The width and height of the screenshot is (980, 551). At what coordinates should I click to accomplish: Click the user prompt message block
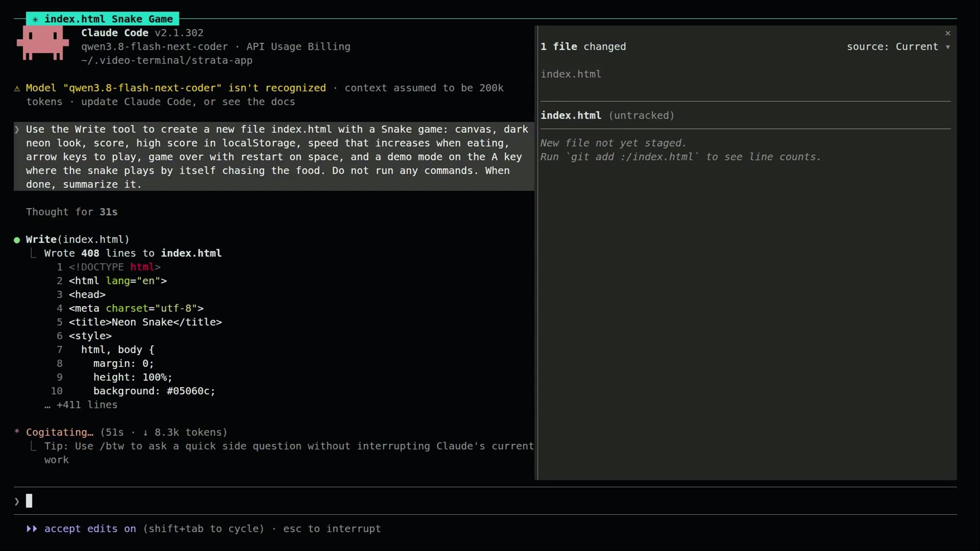coord(274,157)
